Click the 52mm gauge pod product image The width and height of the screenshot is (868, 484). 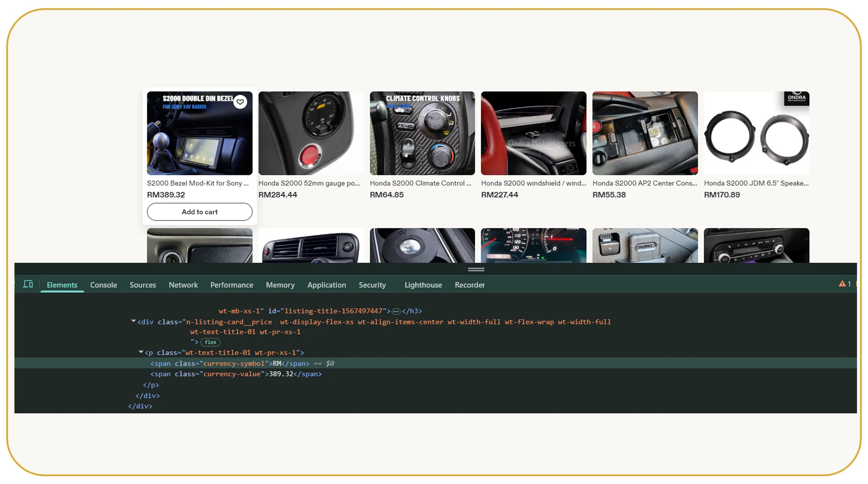(x=311, y=133)
